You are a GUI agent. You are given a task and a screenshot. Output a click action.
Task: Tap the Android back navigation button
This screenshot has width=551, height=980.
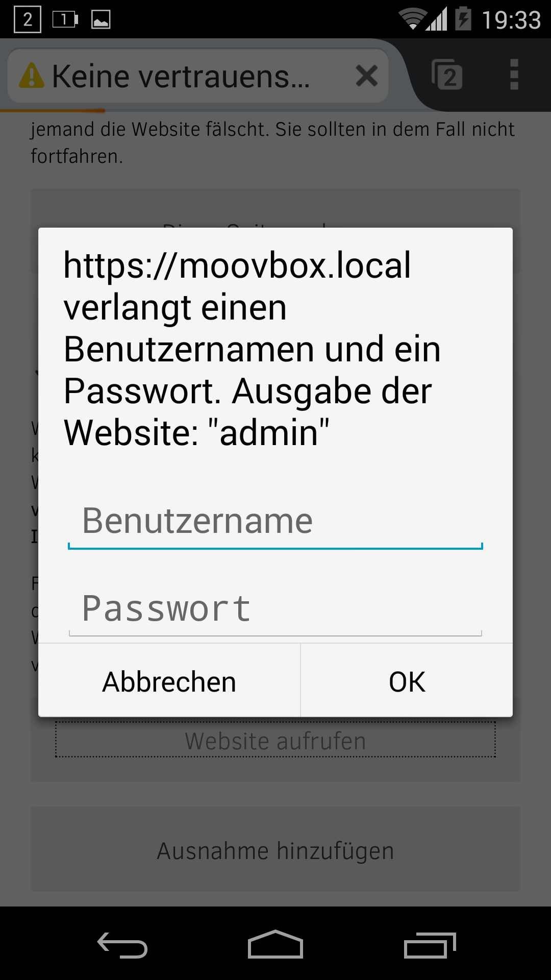point(122,945)
